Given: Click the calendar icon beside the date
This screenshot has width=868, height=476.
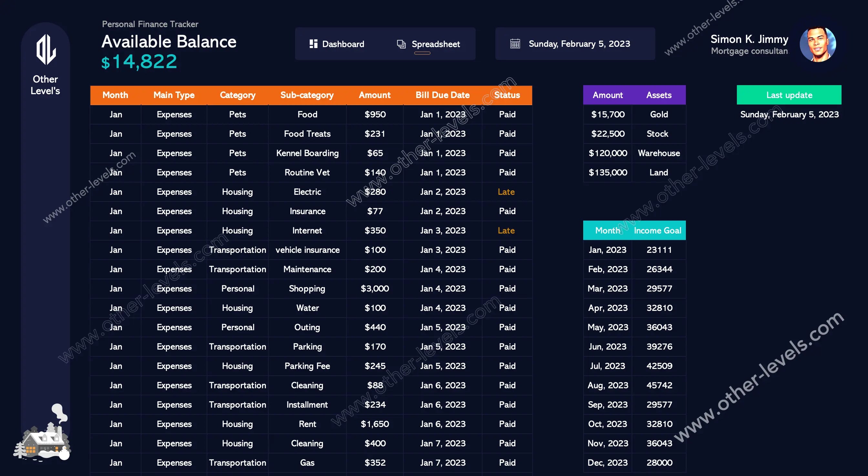Looking at the screenshot, I should (515, 44).
